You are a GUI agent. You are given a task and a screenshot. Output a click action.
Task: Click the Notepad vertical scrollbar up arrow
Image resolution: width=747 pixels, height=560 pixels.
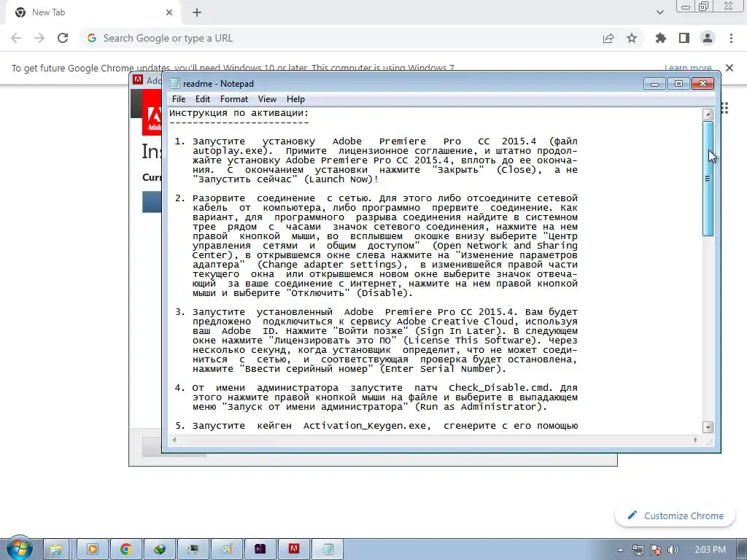708,114
